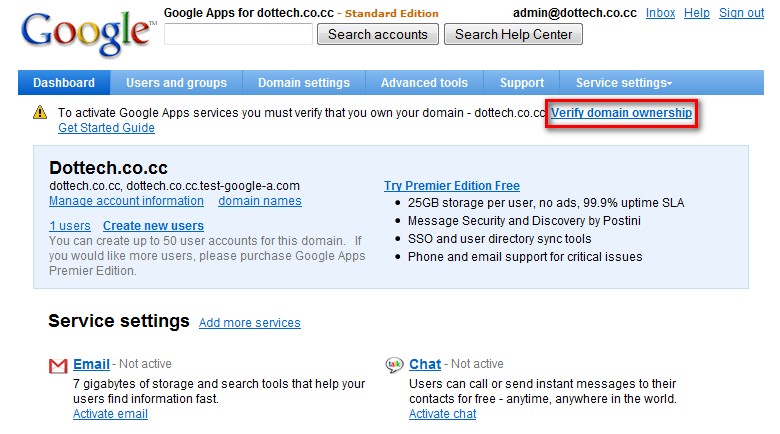The image size is (780, 434).
Task: Click into the search text field
Action: pyautogui.click(x=238, y=35)
